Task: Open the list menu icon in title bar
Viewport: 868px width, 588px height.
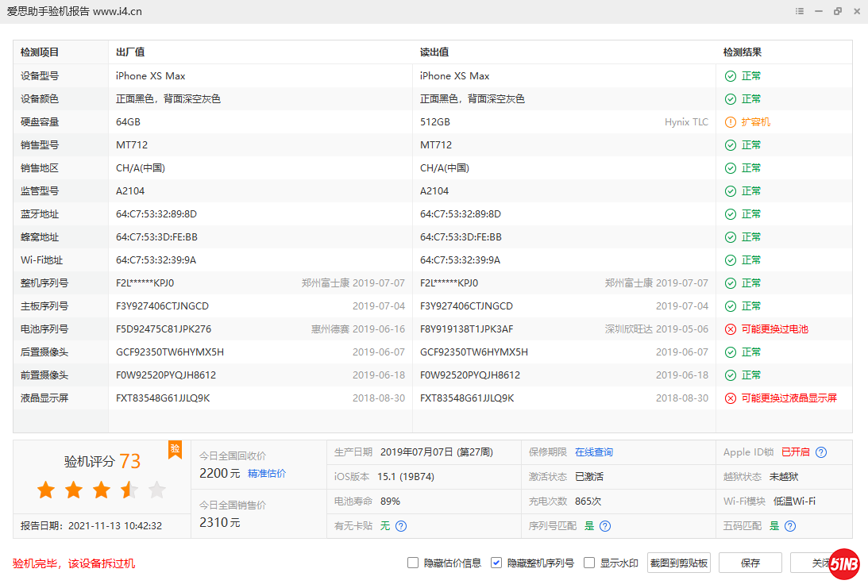Action: [799, 12]
